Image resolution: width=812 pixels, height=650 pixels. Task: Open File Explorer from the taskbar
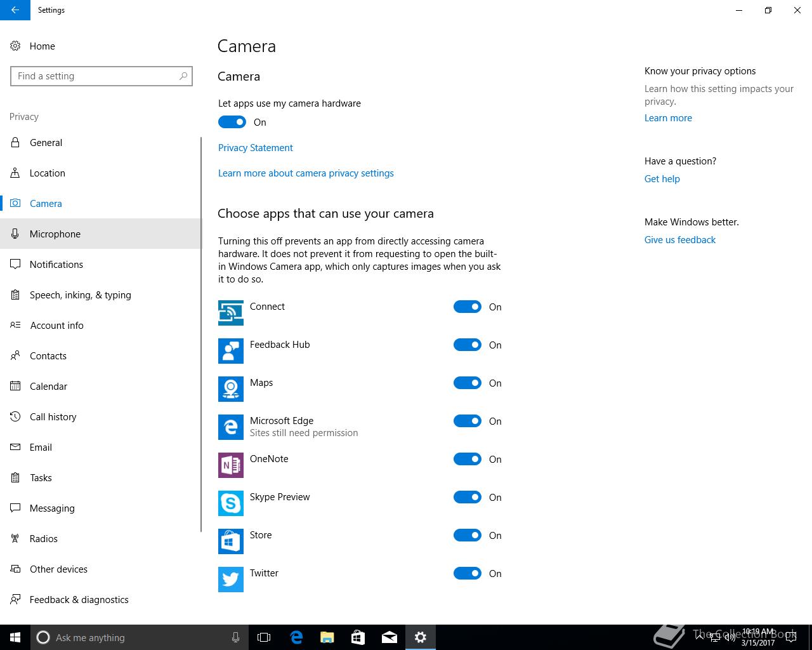click(327, 637)
